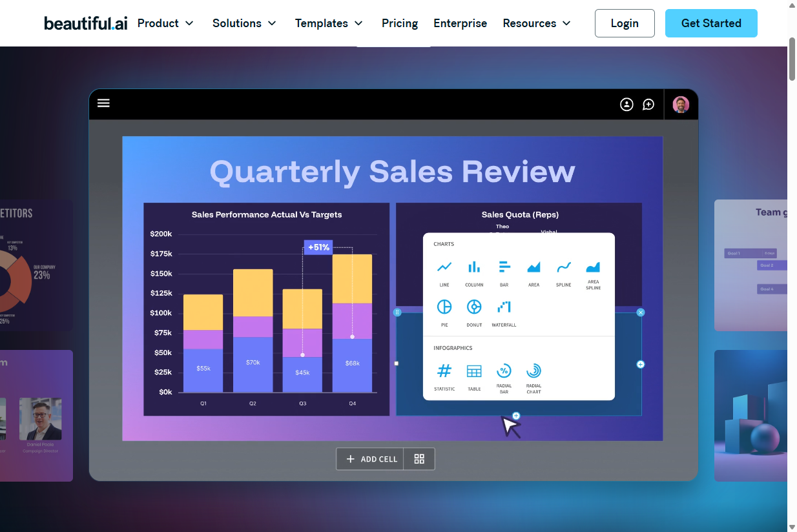The image size is (797, 532).
Task: Expand the Templates dropdown menu
Action: click(329, 23)
